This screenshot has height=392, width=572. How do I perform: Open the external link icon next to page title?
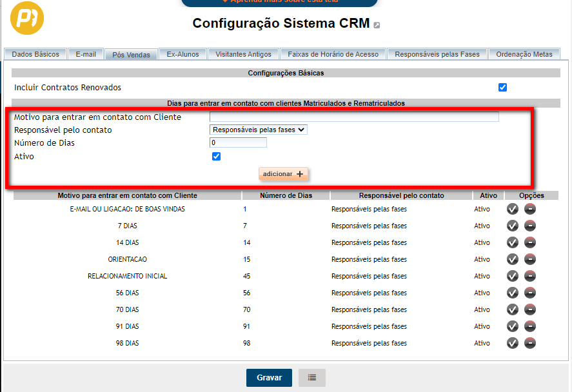coord(377,25)
